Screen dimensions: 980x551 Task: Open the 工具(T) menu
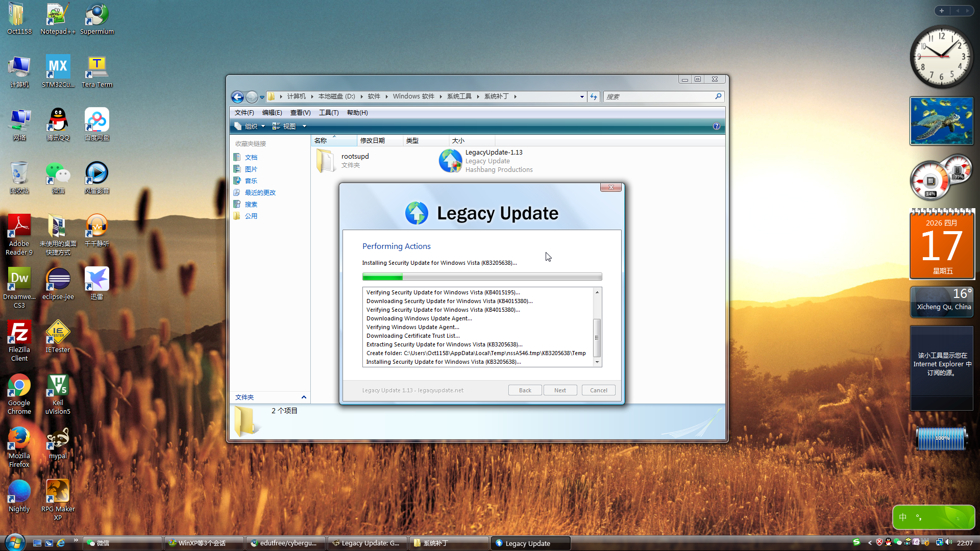click(328, 113)
